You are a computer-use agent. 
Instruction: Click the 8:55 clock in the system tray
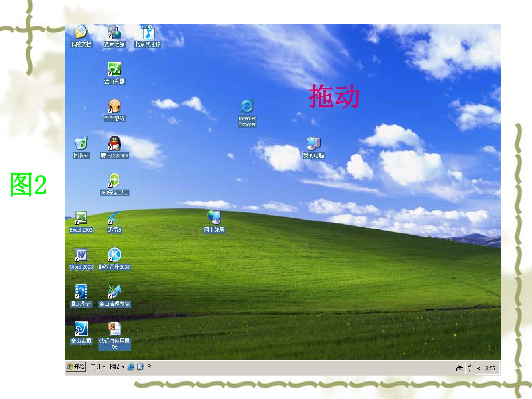[x=490, y=368]
